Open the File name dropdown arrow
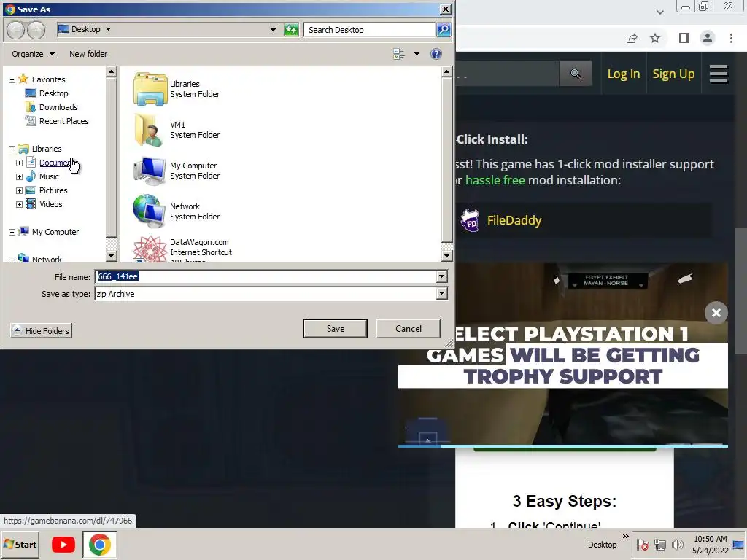The width and height of the screenshot is (747, 560). (441, 276)
